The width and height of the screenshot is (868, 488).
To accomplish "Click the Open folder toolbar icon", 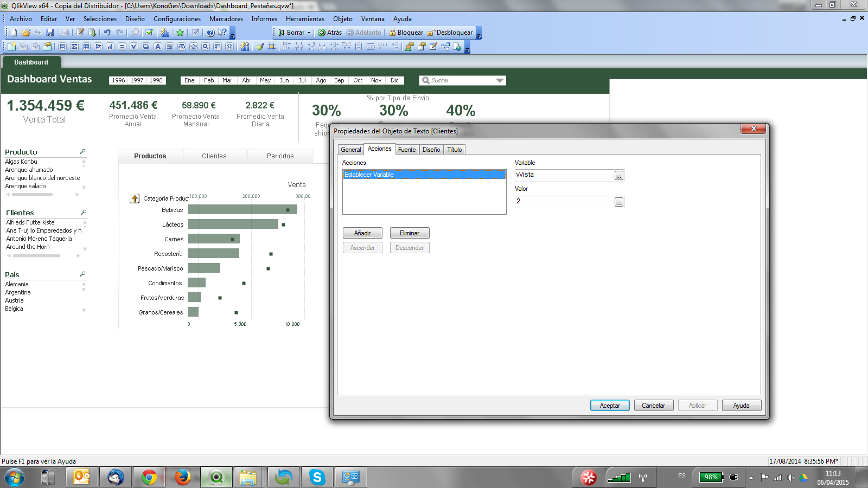I will pyautogui.click(x=25, y=33).
